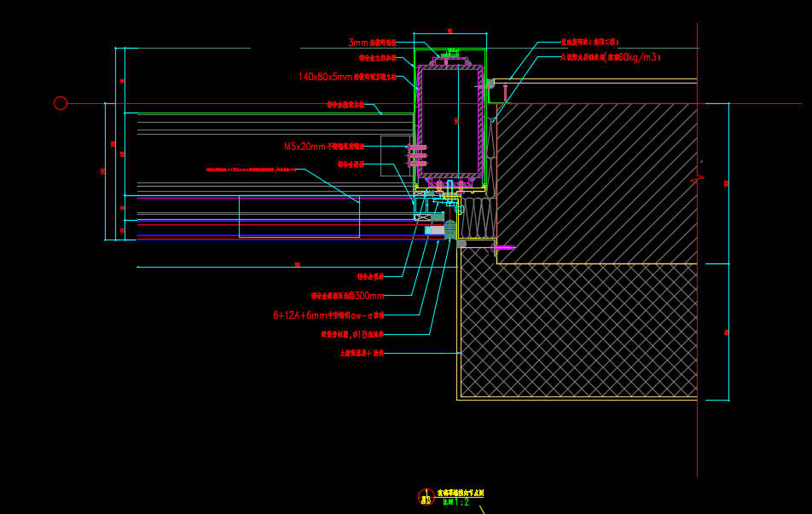The height and width of the screenshot is (514, 812).
Task: Click the detail number symbol beside drawing title
Action: tap(426, 497)
